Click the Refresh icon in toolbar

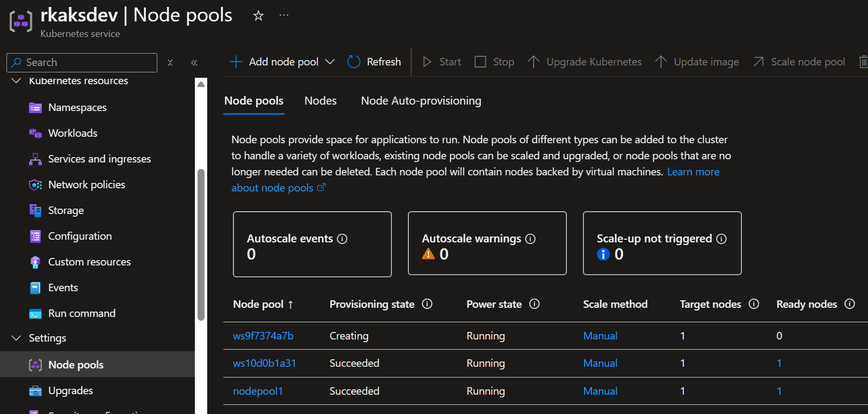pos(354,62)
